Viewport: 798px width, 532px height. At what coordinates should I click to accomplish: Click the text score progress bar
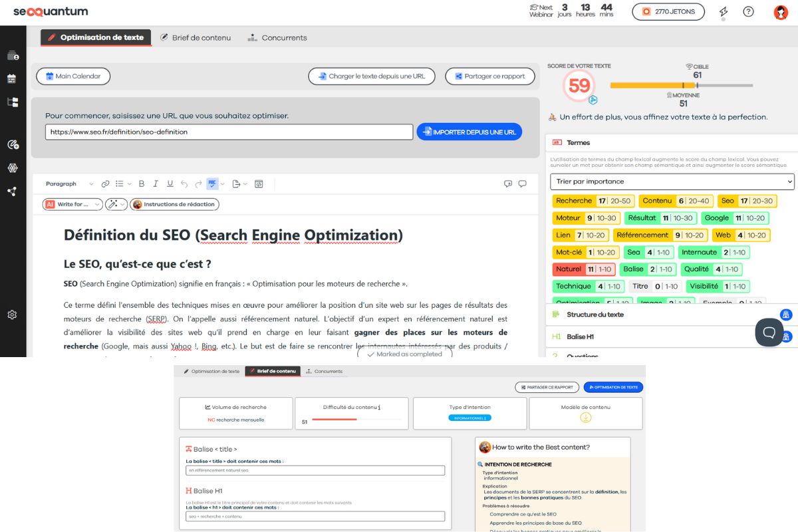click(682, 85)
